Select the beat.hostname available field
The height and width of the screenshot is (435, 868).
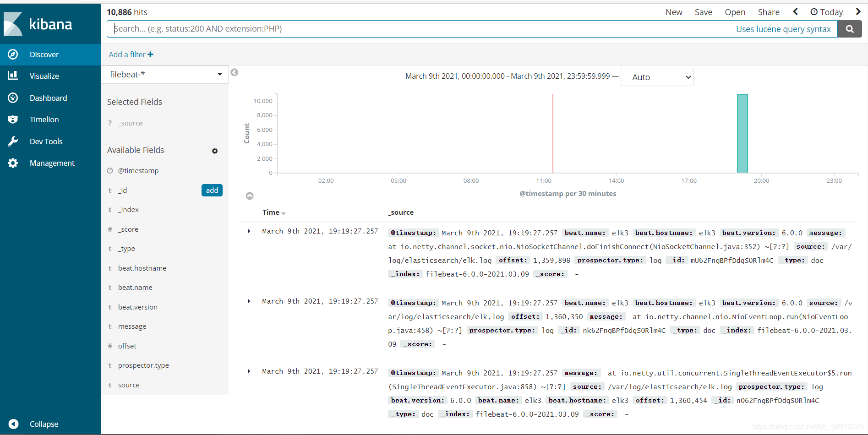pos(142,268)
